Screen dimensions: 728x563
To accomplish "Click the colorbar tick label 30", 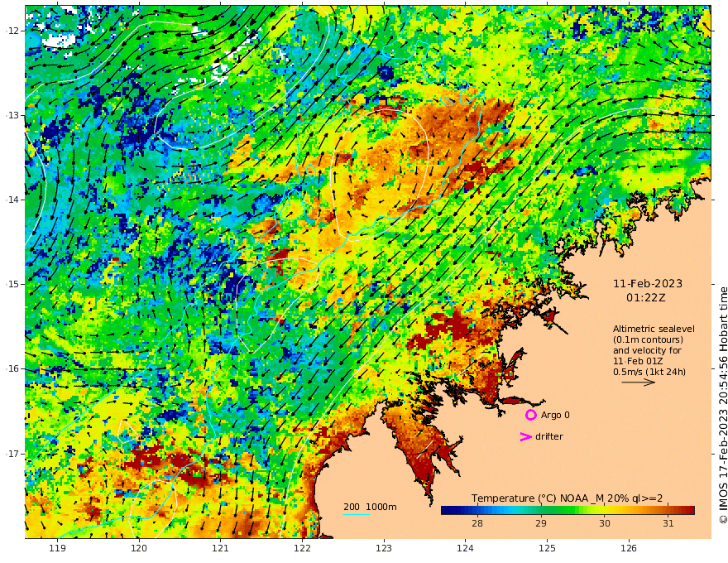I will (x=604, y=523).
